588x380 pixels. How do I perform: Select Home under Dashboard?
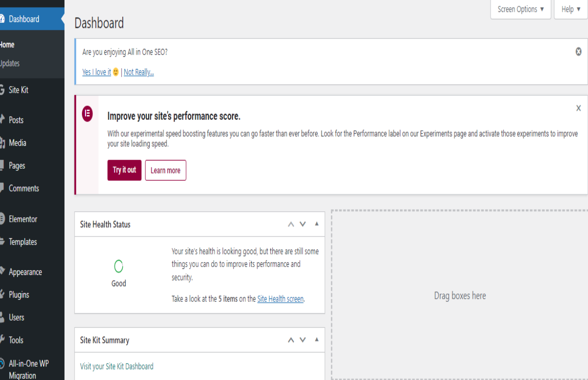(7, 45)
